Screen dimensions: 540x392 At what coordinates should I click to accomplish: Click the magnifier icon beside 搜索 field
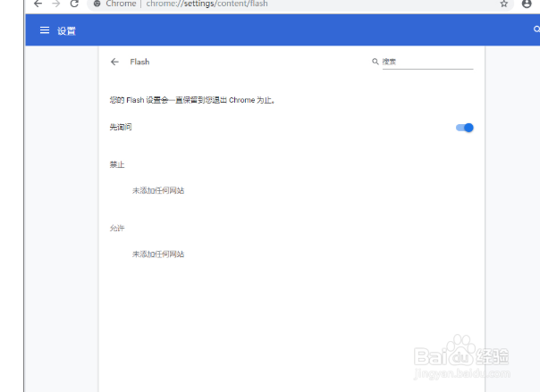375,62
